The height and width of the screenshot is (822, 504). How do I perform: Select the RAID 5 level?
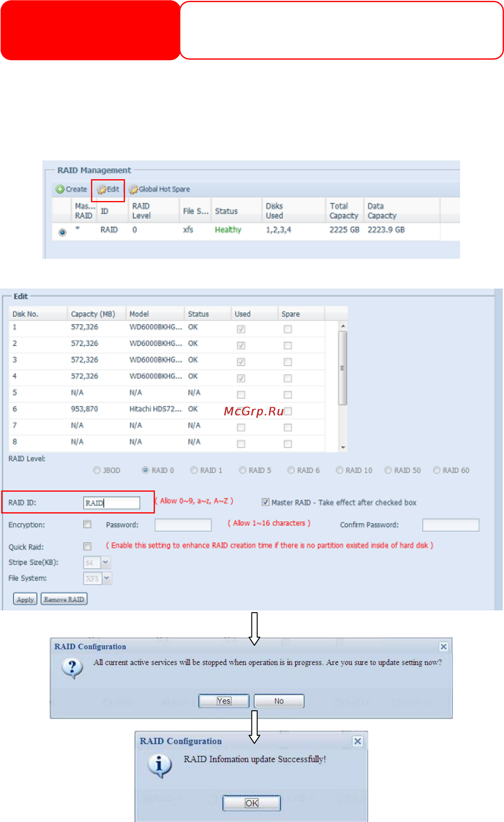coord(242,470)
